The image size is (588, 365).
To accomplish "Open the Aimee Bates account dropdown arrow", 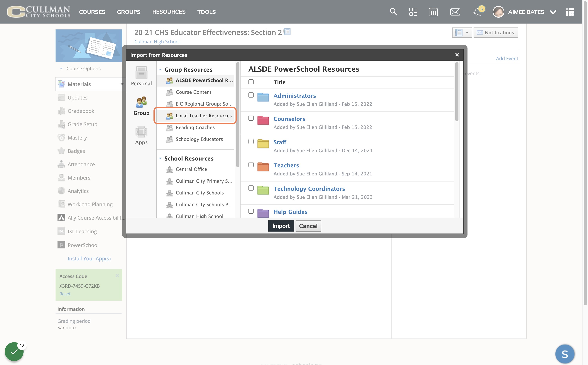I will click(x=553, y=12).
